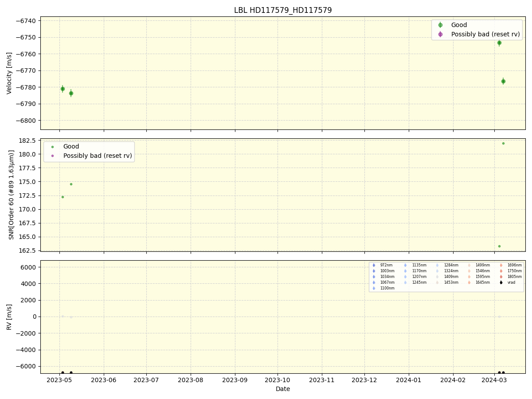
Task: Click the 972nm legend marker
Action: [x=374, y=265]
